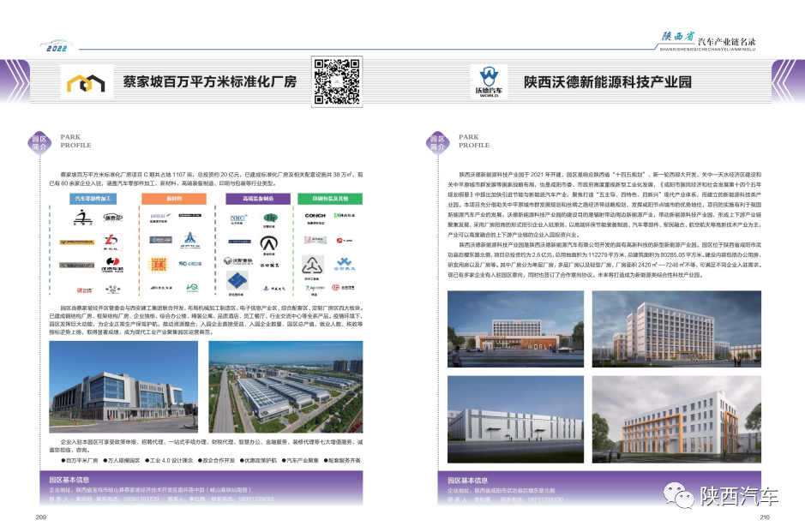
Task: Click the CONCH logo
Action: click(315, 218)
